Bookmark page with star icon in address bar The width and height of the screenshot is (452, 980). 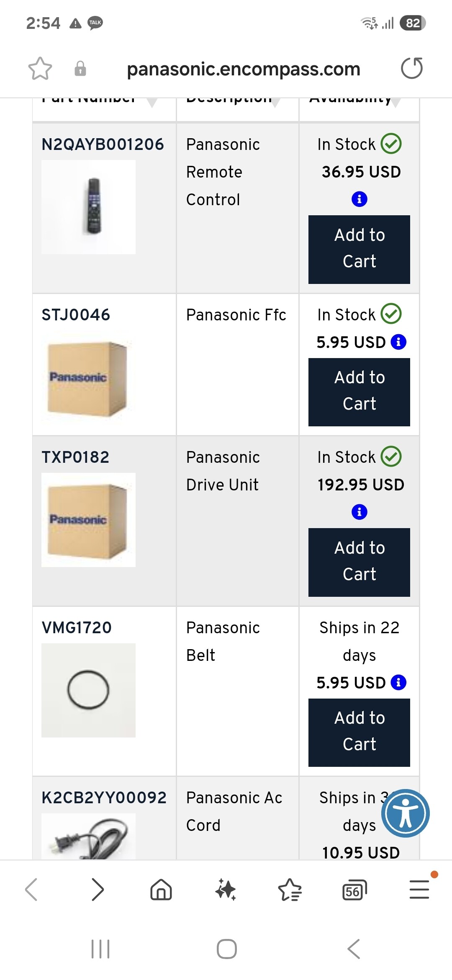click(40, 68)
